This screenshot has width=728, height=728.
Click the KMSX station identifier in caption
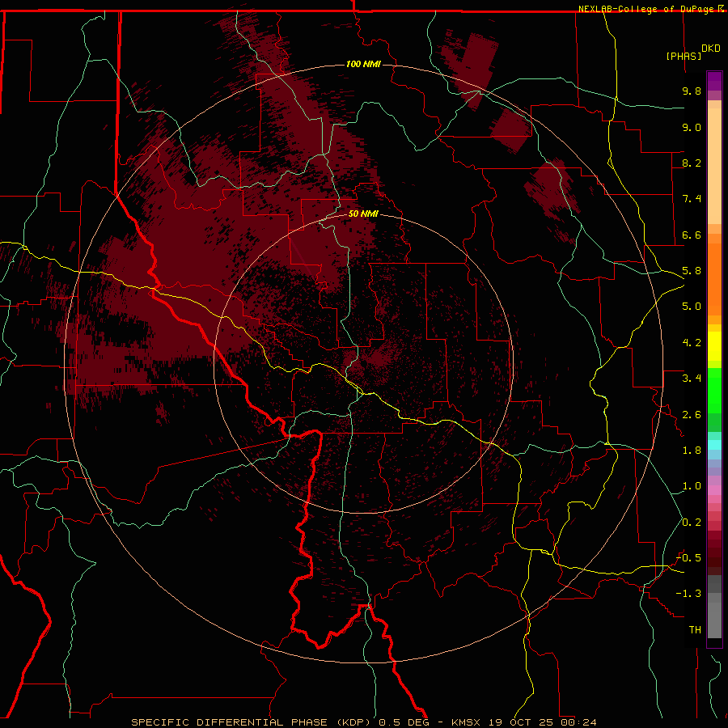pyautogui.click(x=467, y=722)
